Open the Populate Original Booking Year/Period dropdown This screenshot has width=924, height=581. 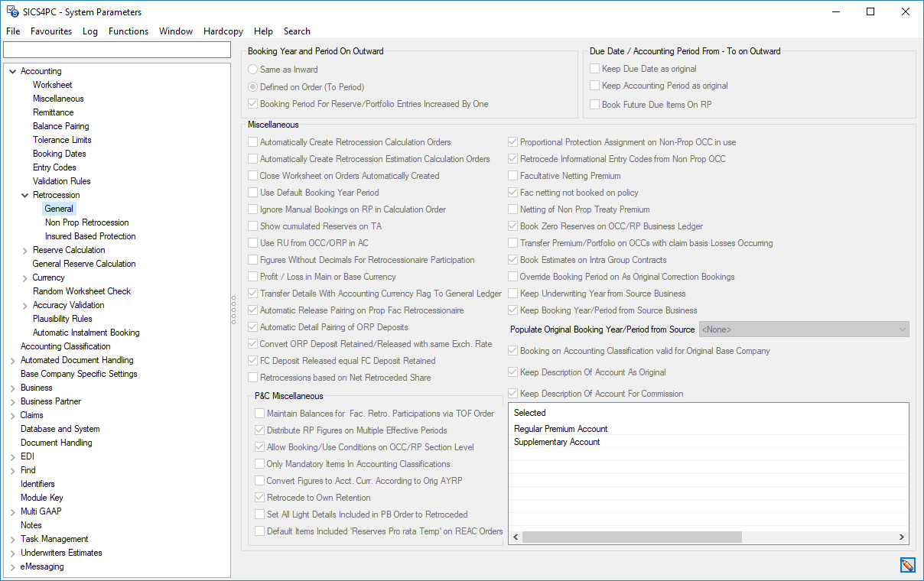pos(803,329)
